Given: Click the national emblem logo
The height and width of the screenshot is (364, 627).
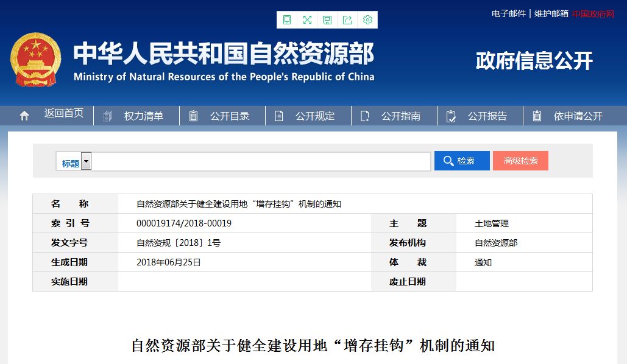Looking at the screenshot, I should click(36, 61).
